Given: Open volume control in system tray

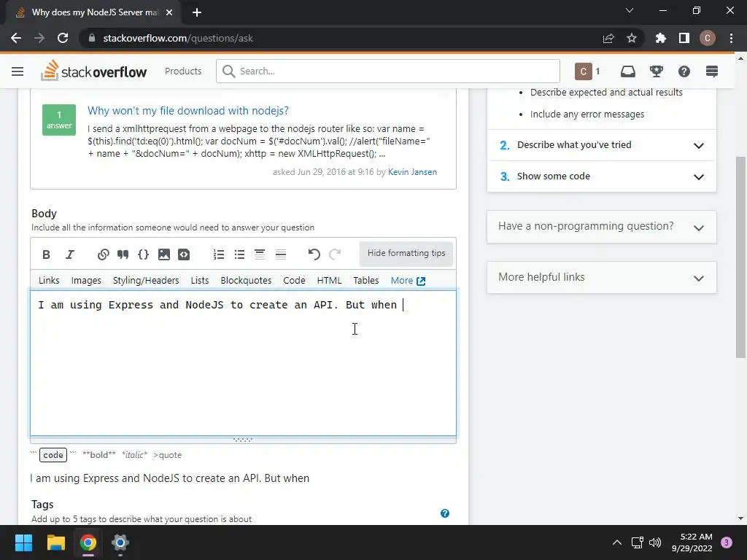Looking at the screenshot, I should (655, 542).
